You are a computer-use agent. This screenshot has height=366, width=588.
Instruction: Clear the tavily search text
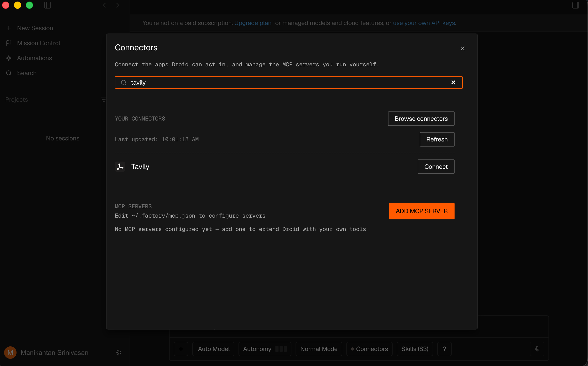(453, 82)
